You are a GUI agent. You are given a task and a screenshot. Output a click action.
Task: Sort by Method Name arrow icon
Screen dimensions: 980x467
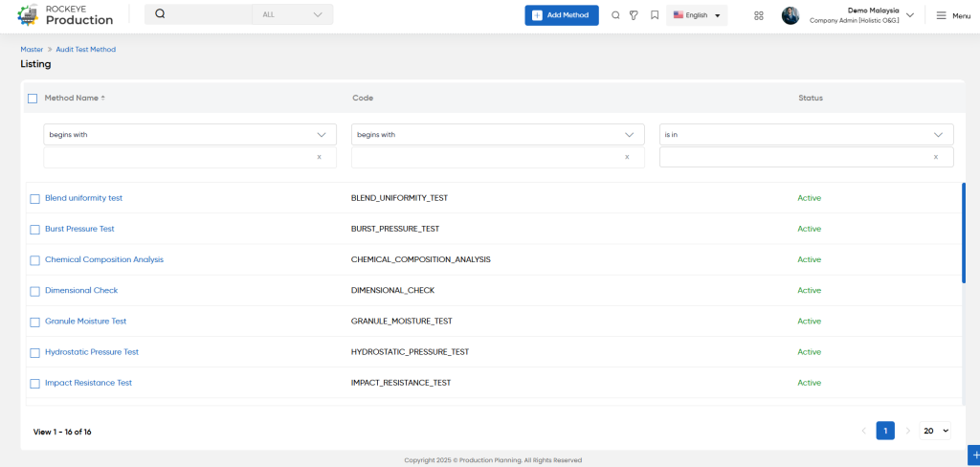(103, 99)
